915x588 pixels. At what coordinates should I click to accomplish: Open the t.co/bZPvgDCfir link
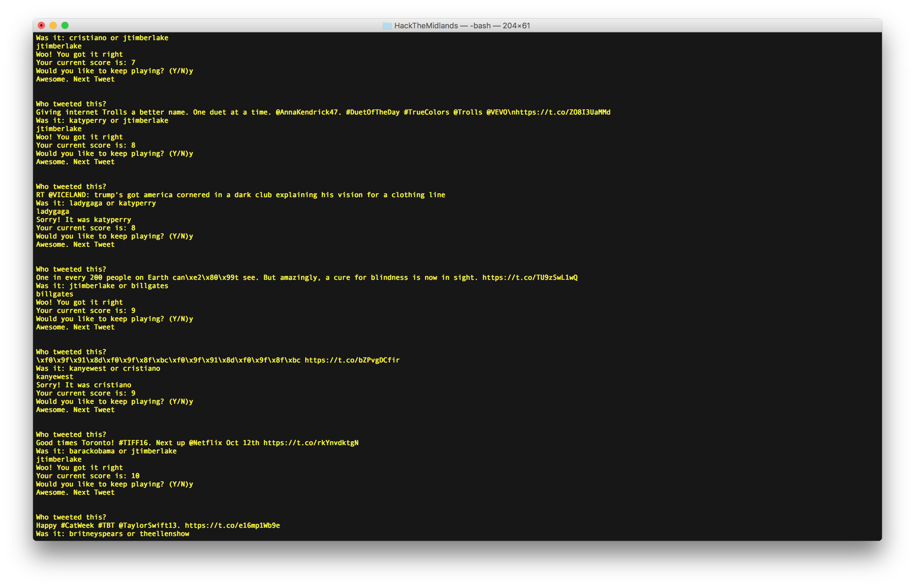tap(352, 360)
